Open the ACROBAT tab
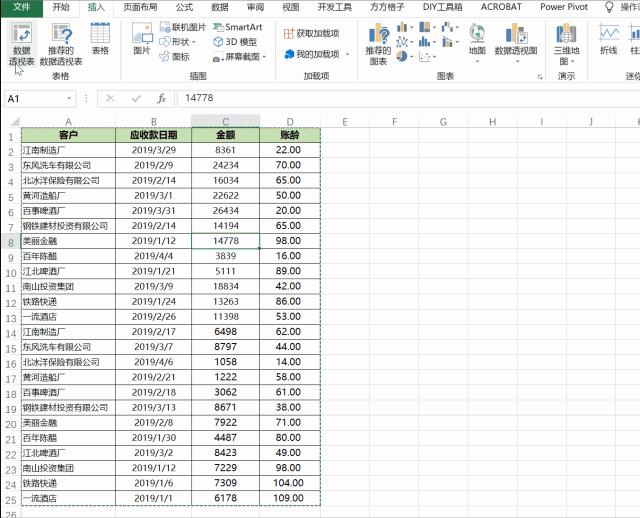The width and height of the screenshot is (640, 518). (501, 7)
